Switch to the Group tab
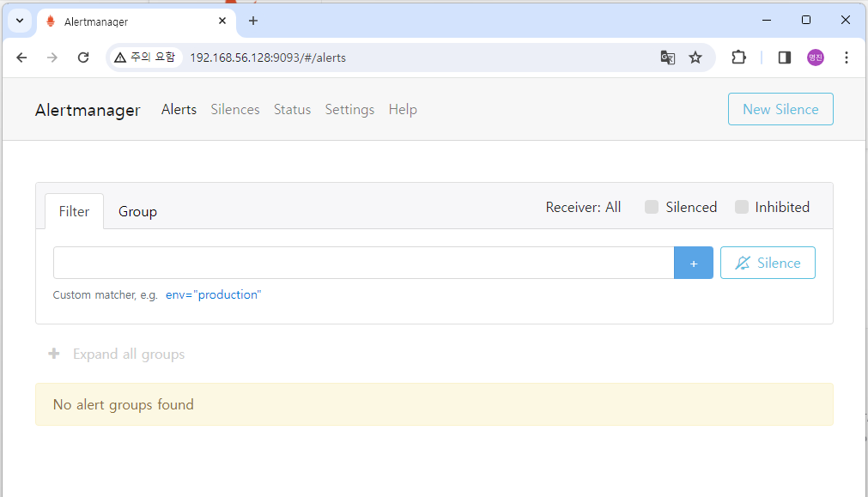 pos(138,211)
